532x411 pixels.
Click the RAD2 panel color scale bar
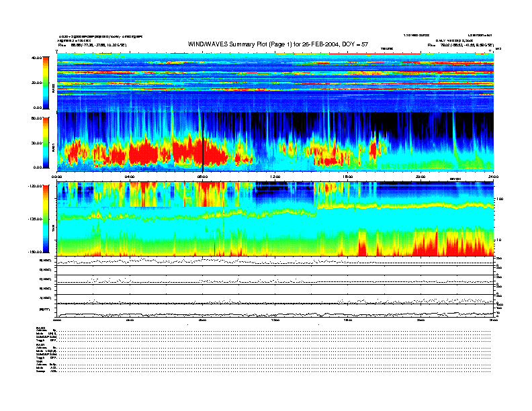pyautogui.click(x=45, y=82)
